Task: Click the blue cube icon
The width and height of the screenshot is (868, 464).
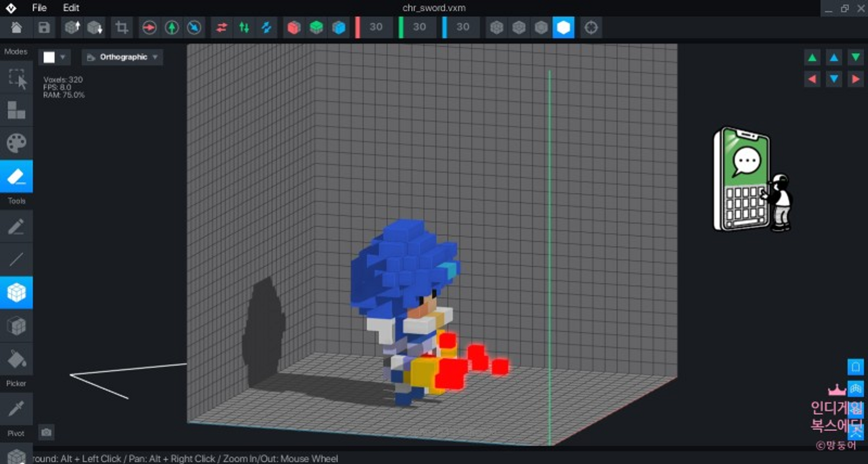Action: pos(339,28)
